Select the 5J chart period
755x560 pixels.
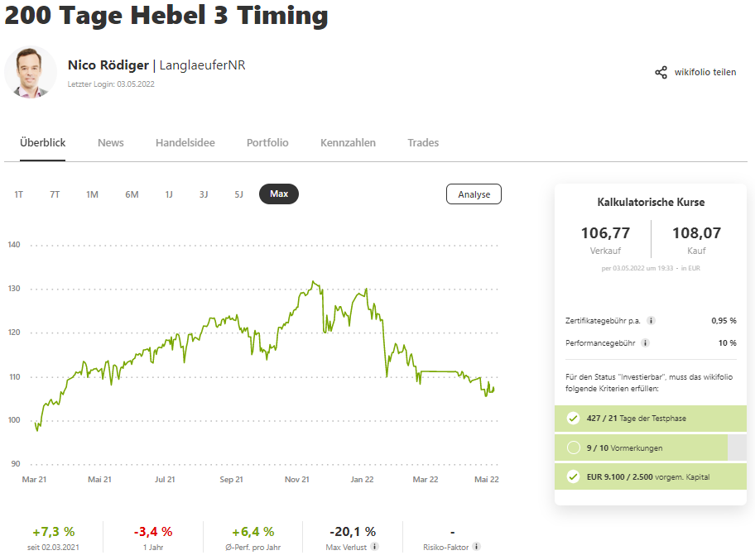point(238,194)
